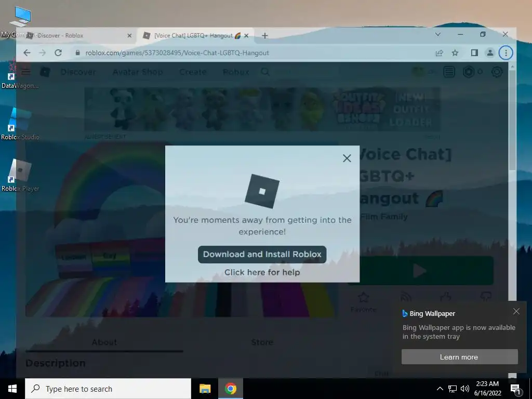Click the Chrome taskbar icon
The height and width of the screenshot is (399, 532).
pos(230,389)
